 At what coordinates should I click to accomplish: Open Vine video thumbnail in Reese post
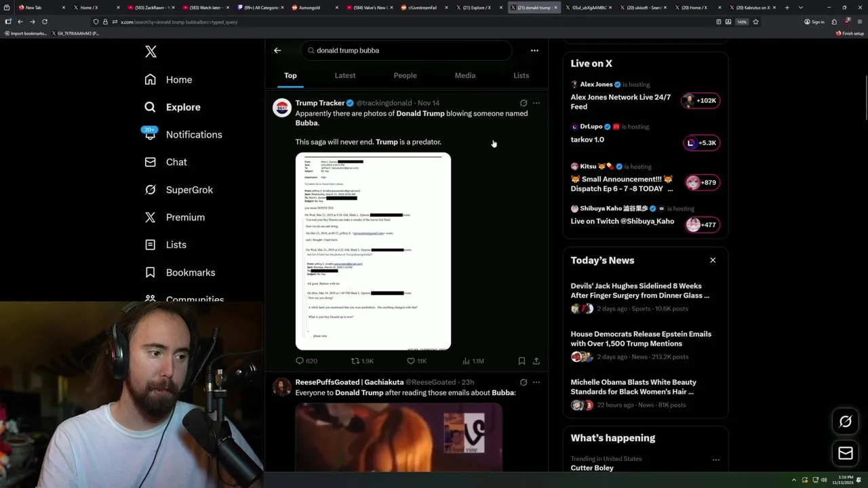point(399,437)
